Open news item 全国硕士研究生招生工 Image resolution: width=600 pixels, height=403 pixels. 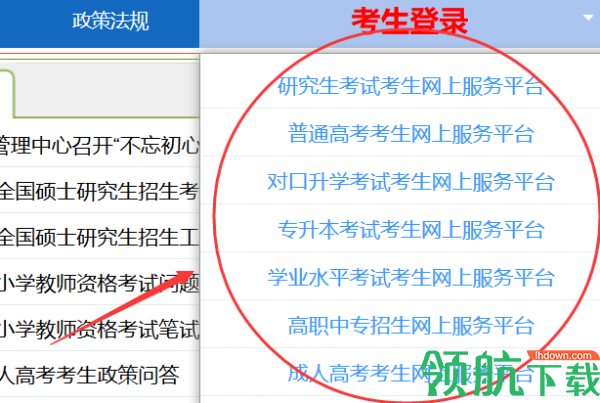pos(99,237)
